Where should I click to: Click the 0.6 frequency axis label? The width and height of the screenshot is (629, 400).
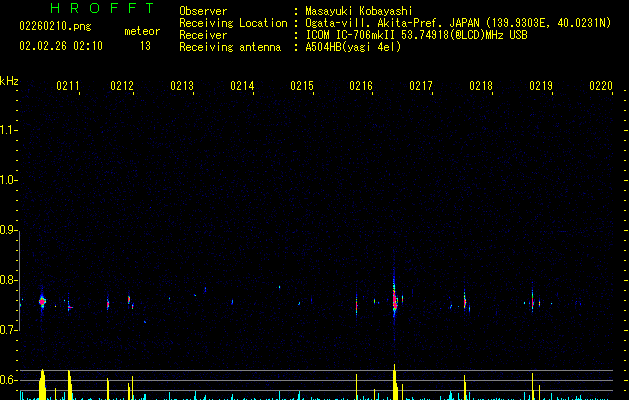tap(8, 380)
